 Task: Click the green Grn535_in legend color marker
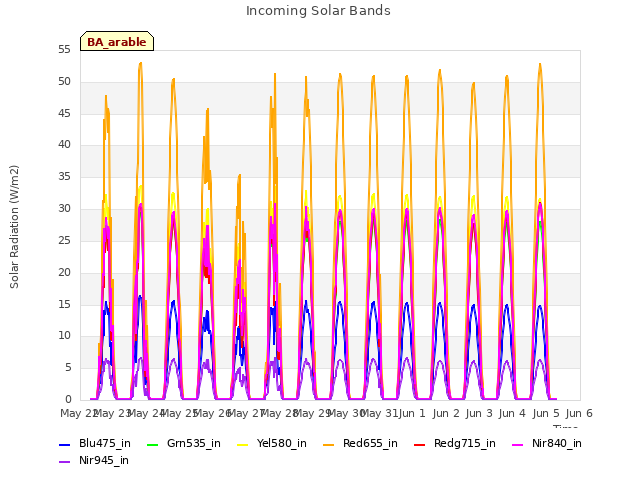pos(152,444)
